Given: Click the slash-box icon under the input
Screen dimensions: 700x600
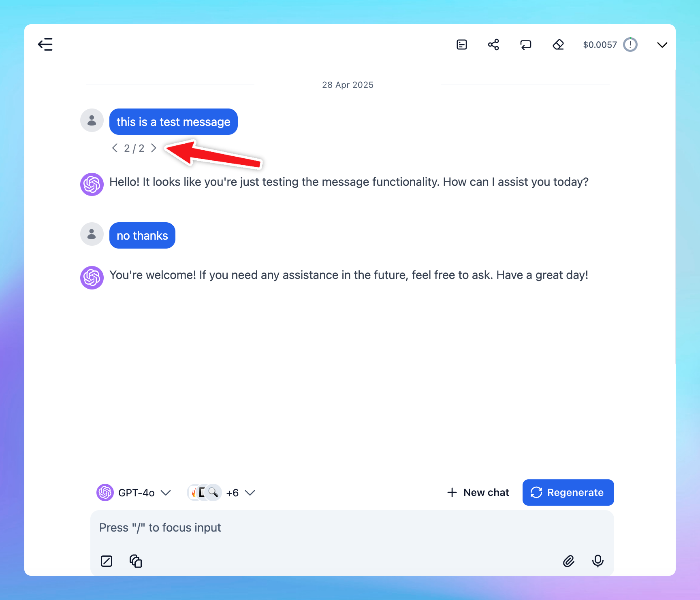Looking at the screenshot, I should coord(107,561).
